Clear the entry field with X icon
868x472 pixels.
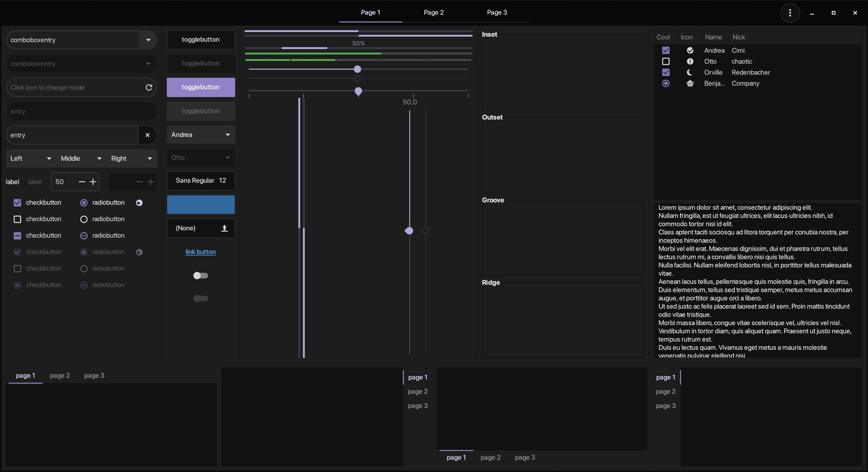147,135
